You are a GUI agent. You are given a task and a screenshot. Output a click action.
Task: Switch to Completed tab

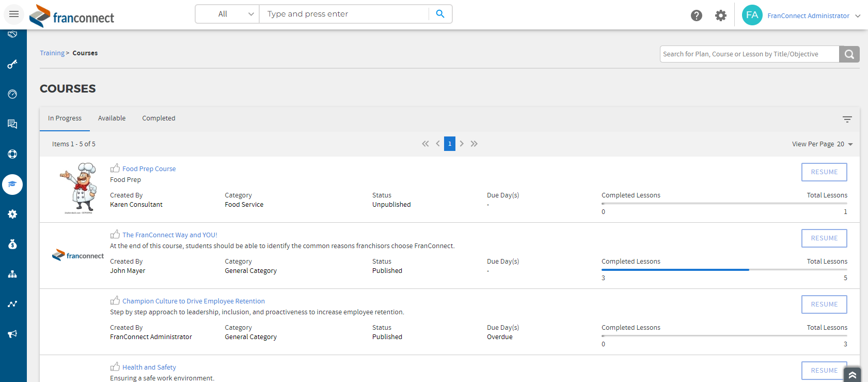click(x=159, y=118)
